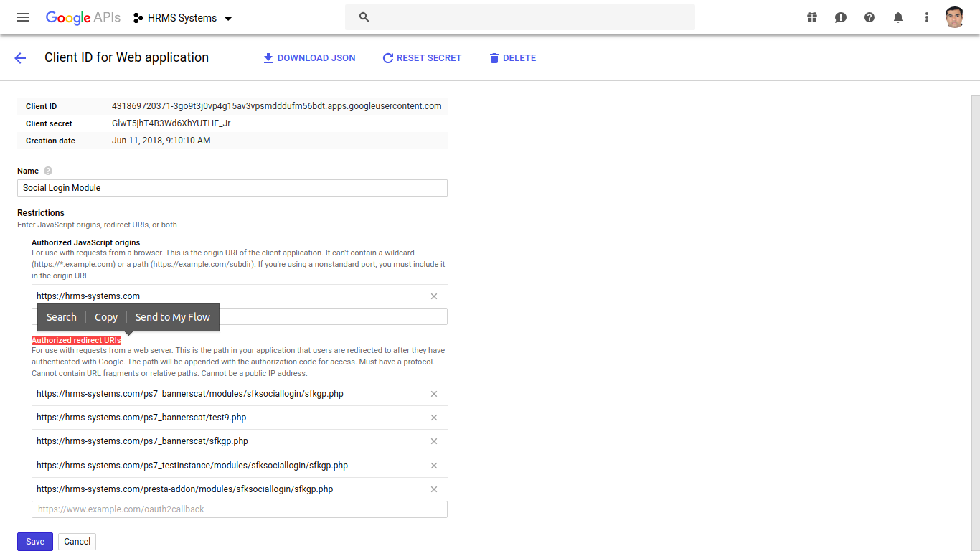Image resolution: width=980 pixels, height=551 pixels.
Task: Click the presta-addon redirect URI text
Action: coord(185,489)
